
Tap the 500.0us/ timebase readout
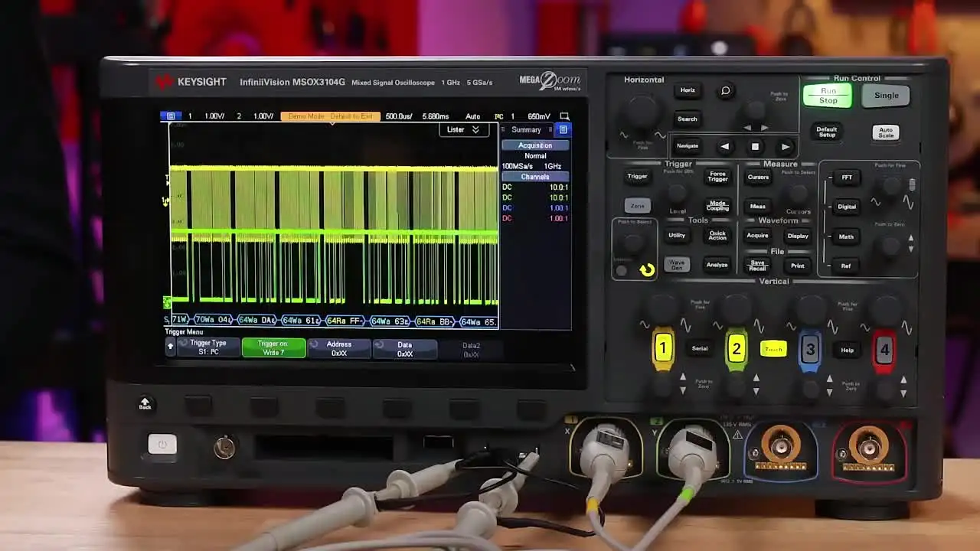[x=399, y=116]
